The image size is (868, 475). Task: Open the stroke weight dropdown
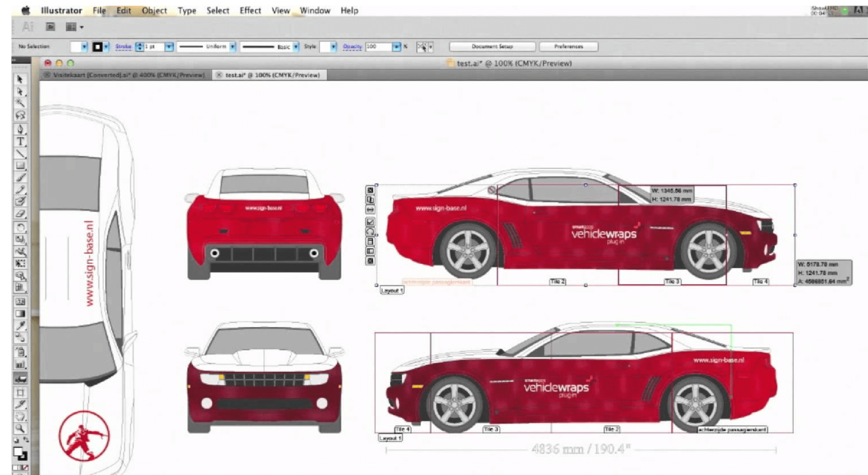pyautogui.click(x=169, y=47)
